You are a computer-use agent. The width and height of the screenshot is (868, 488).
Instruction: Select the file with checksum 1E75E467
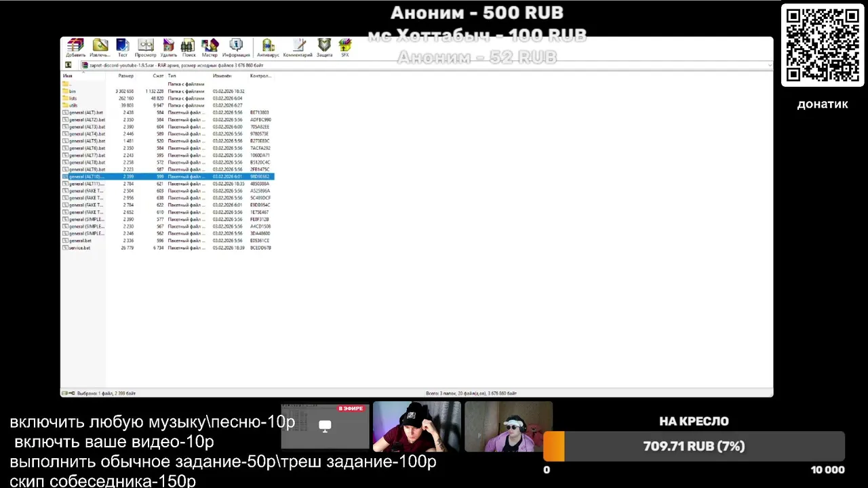tap(167, 212)
